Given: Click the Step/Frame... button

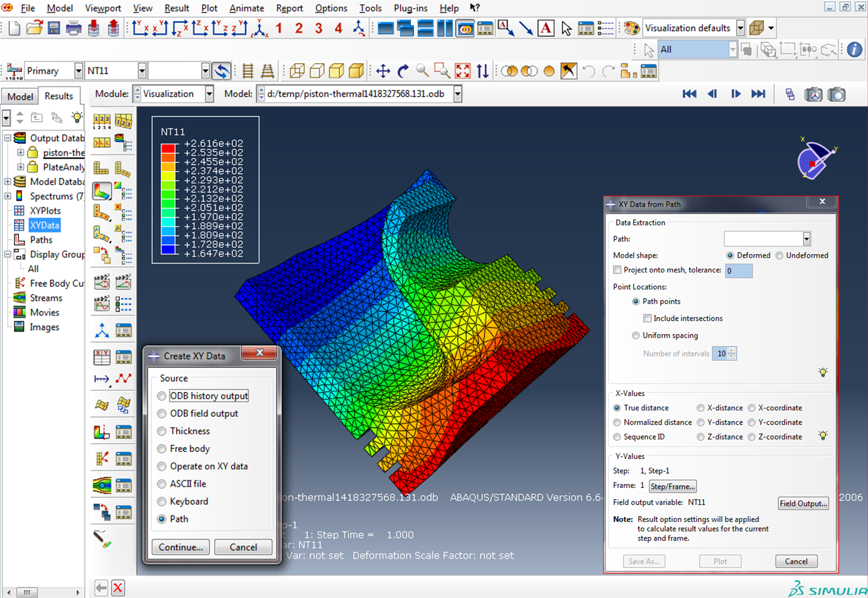Looking at the screenshot, I should [x=673, y=486].
